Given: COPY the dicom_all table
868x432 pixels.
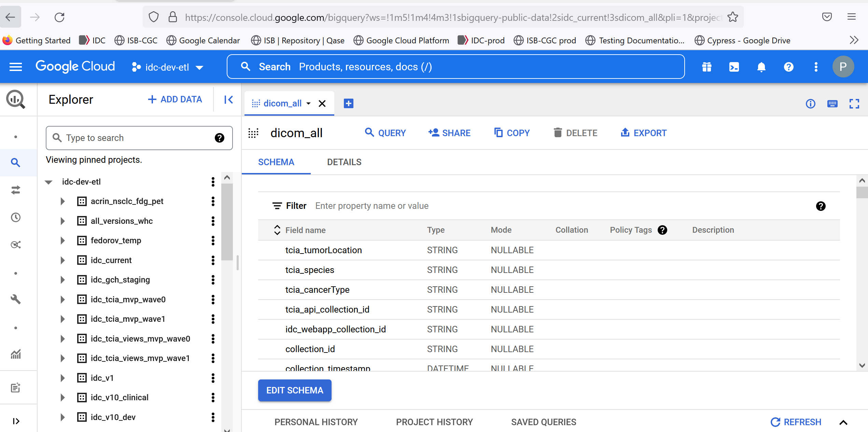Looking at the screenshot, I should 512,133.
